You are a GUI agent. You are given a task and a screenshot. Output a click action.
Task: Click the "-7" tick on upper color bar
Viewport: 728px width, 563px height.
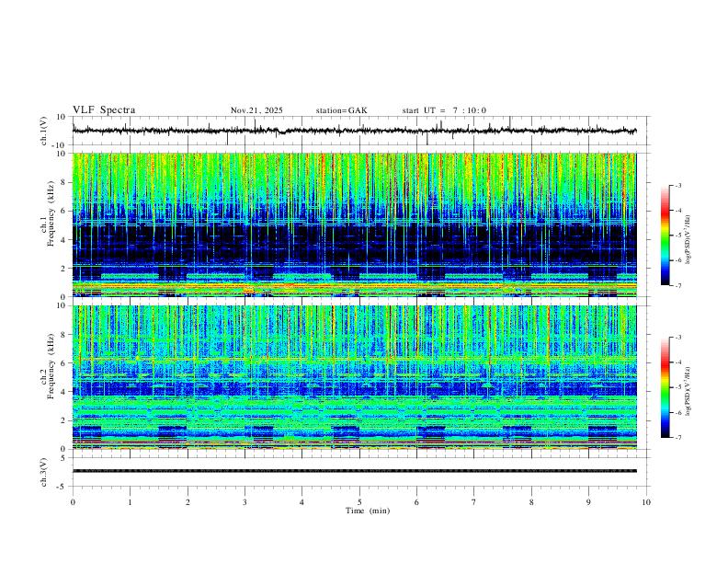(677, 285)
